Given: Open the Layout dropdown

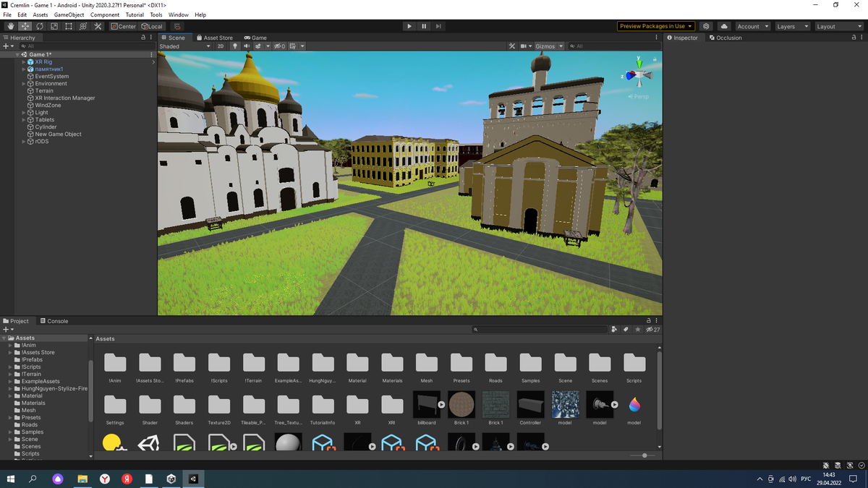Looking at the screenshot, I should (x=838, y=26).
